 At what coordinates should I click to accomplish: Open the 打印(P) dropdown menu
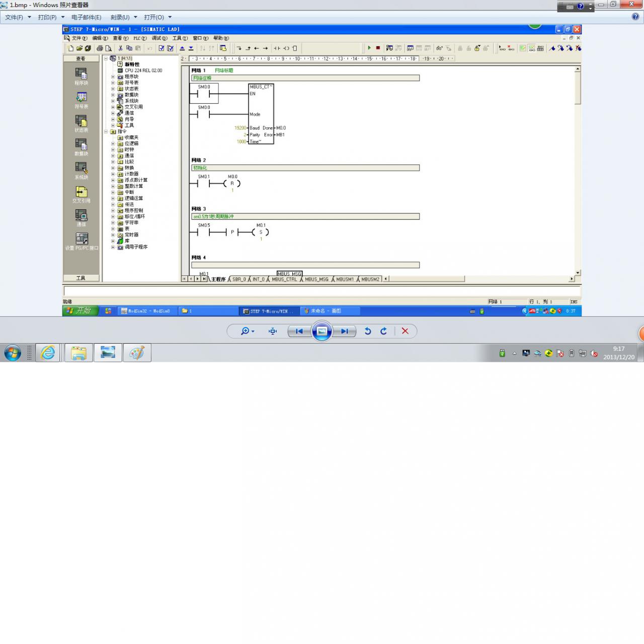coord(51,17)
